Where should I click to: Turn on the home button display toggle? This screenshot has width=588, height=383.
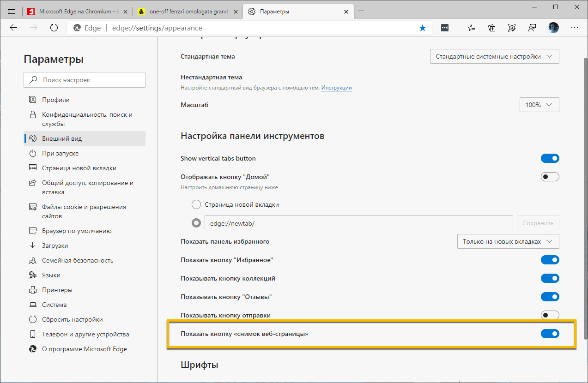[550, 176]
